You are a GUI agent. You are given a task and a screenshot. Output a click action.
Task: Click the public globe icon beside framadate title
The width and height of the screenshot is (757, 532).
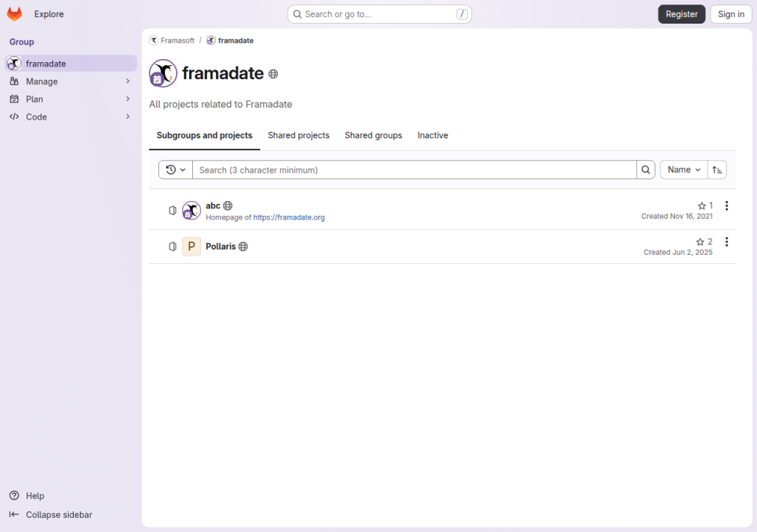[x=274, y=74]
